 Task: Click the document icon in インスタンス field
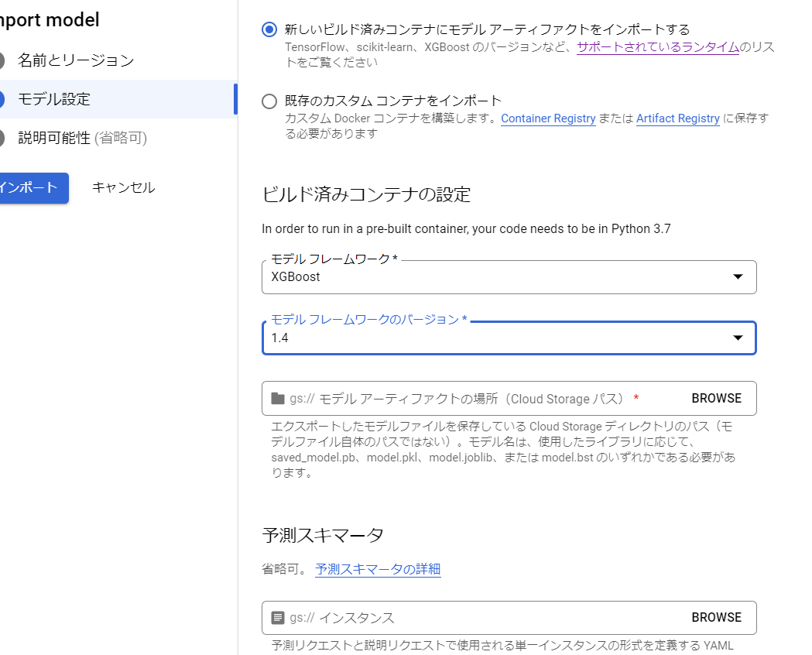click(278, 618)
